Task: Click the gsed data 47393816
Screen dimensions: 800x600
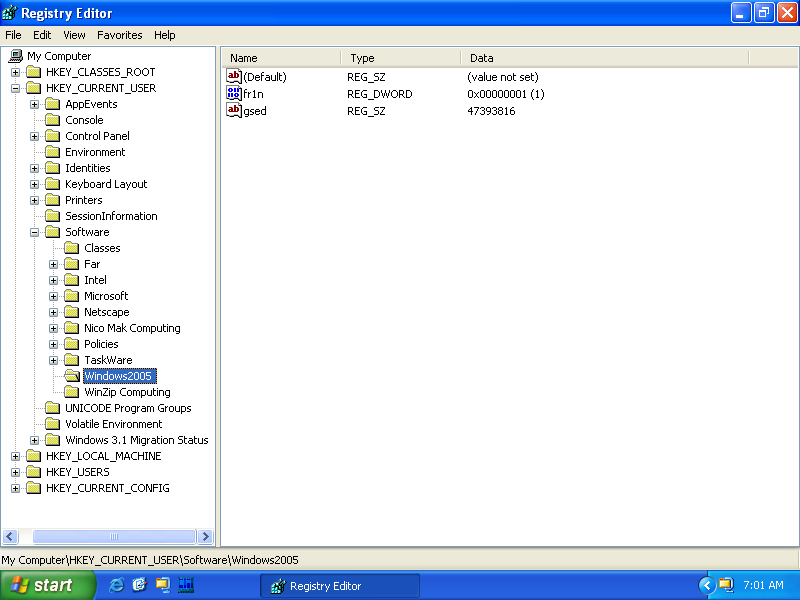Action: [x=491, y=111]
